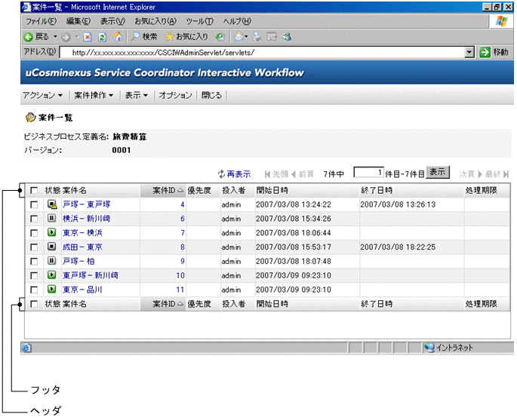
Task: Click オプション in the application menu bar
Action: point(176,96)
